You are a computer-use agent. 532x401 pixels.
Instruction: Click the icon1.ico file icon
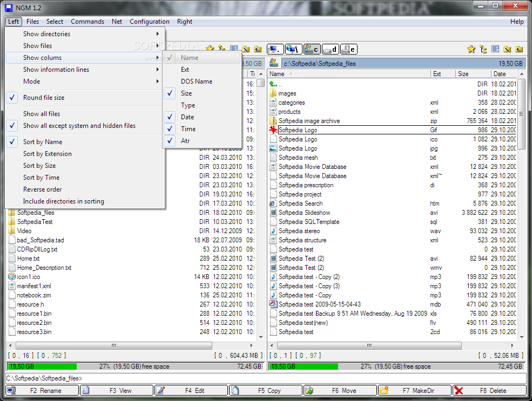(12, 277)
